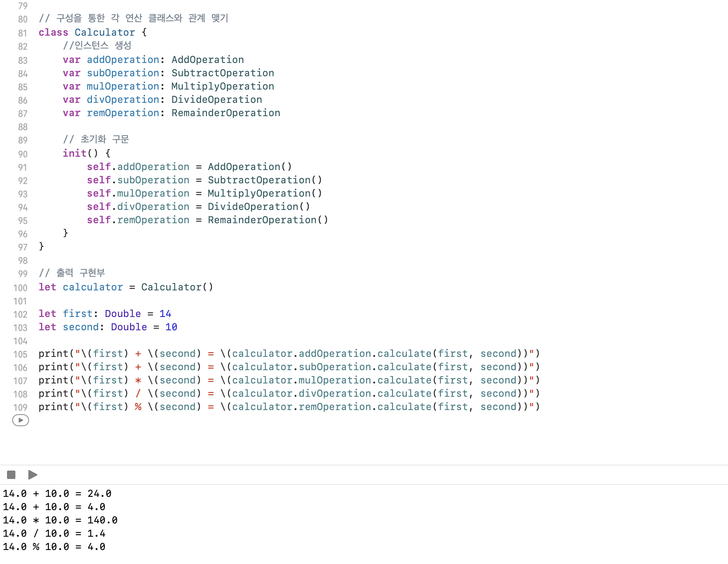Image resolution: width=728 pixels, height=564 pixels.
Task: Click console output line '14.0 / 10.0 = 1.4'
Action: [54, 534]
